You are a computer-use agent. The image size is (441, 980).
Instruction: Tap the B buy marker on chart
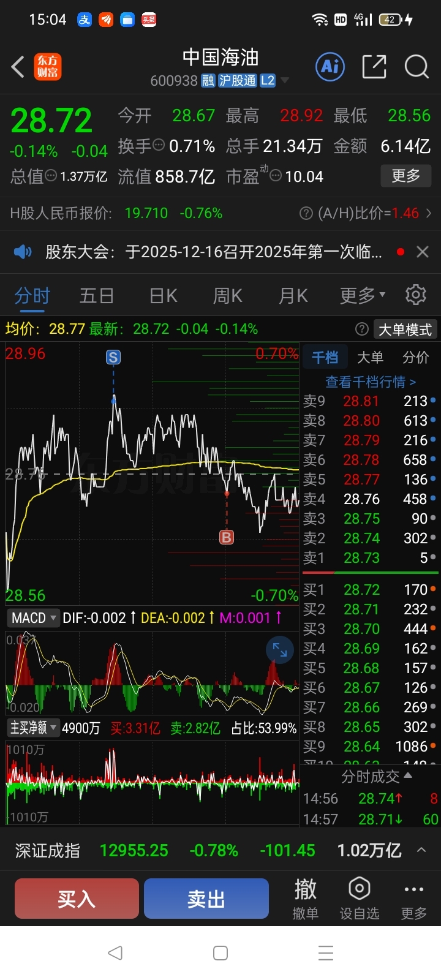227,537
